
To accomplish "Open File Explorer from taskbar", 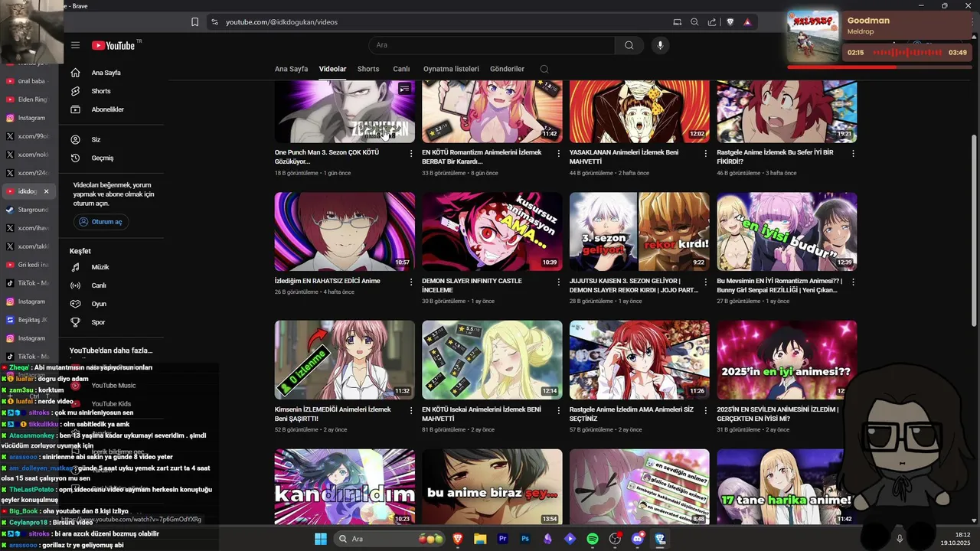I will tap(480, 539).
